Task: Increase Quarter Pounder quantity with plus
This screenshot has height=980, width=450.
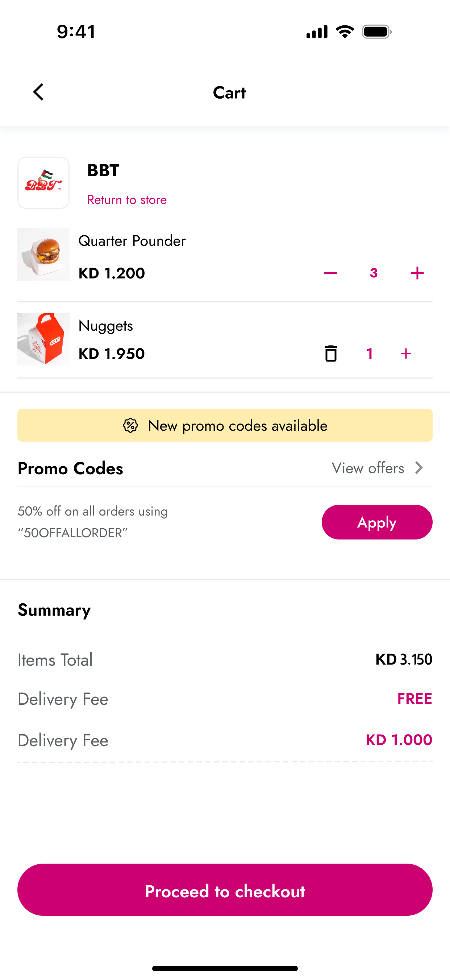Action: [x=417, y=273]
